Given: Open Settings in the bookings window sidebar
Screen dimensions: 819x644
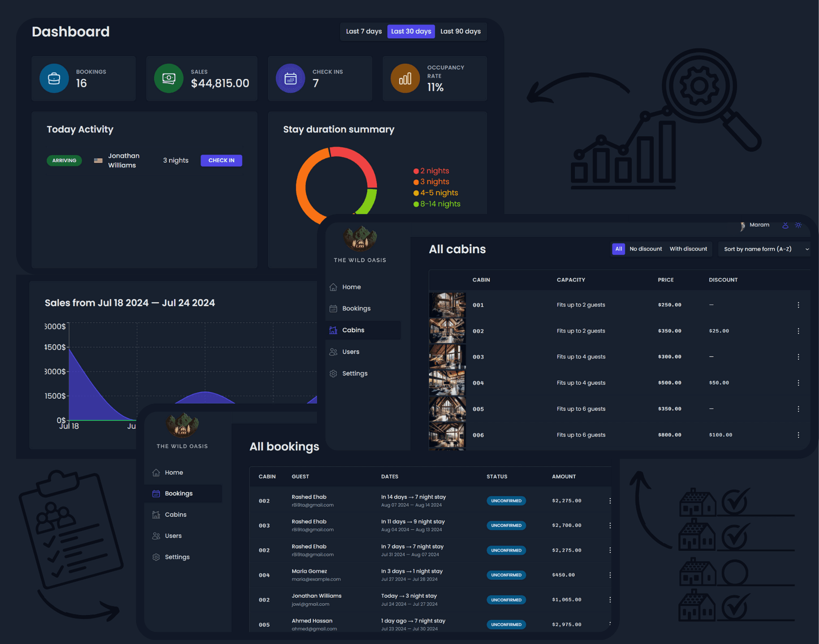Looking at the screenshot, I should click(183, 557).
